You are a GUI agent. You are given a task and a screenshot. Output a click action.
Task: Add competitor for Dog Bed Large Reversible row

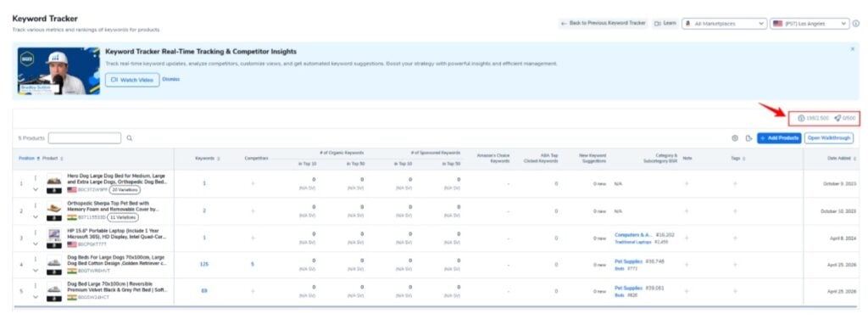click(x=253, y=290)
